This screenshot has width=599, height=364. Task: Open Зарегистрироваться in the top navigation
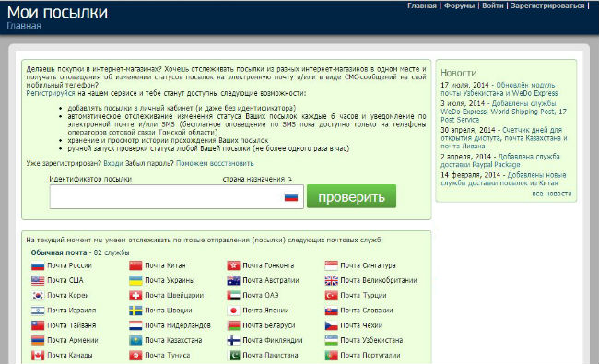547,6
